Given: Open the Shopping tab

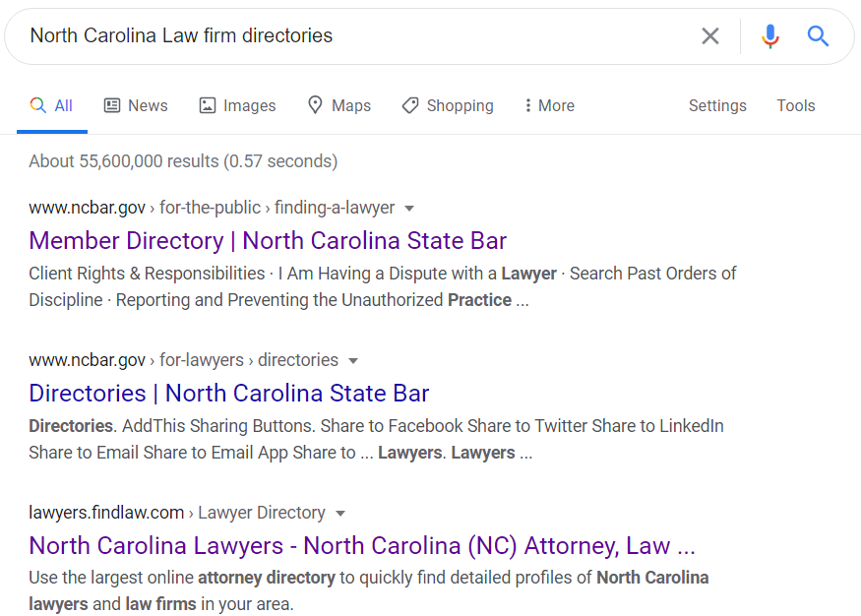Looking at the screenshot, I should [448, 105].
